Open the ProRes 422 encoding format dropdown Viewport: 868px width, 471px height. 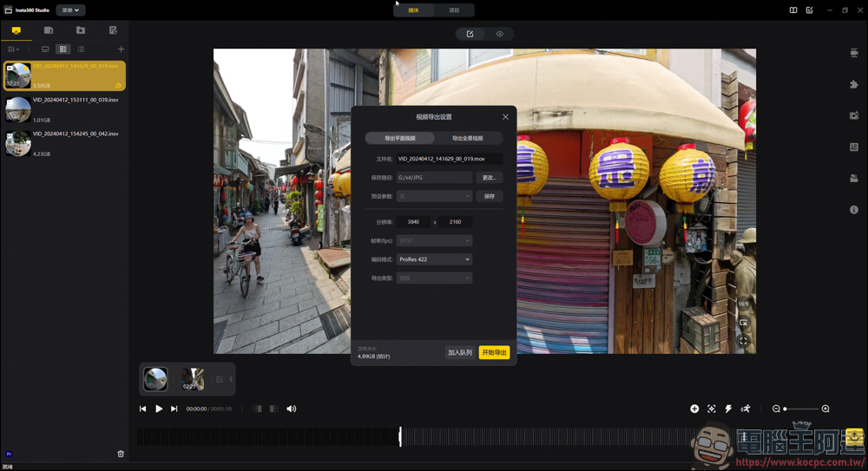[434, 259]
